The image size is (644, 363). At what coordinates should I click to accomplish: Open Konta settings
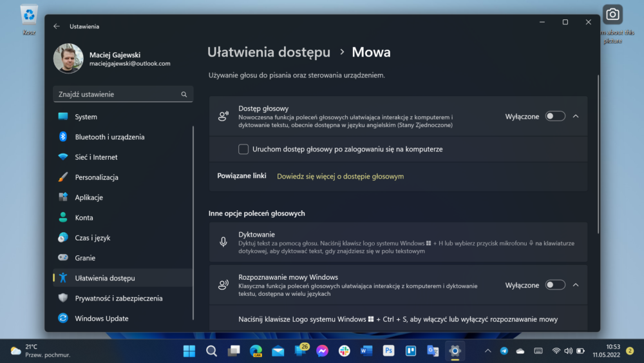[123, 217]
